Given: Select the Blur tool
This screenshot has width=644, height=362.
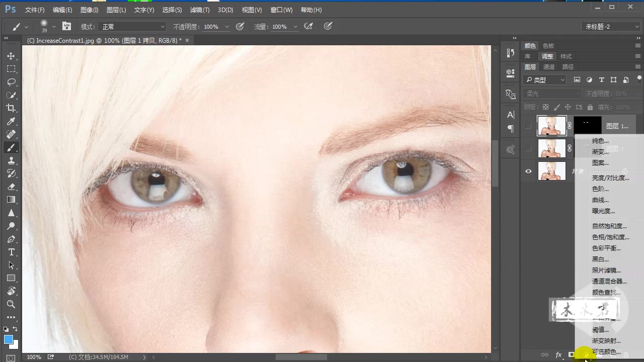Looking at the screenshot, I should (x=11, y=213).
